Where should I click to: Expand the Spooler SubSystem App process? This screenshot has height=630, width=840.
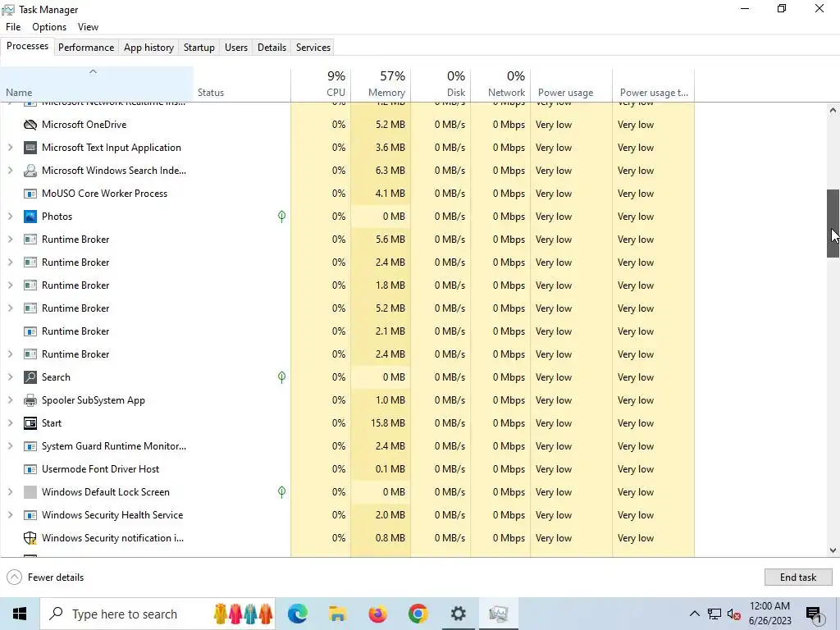10,400
